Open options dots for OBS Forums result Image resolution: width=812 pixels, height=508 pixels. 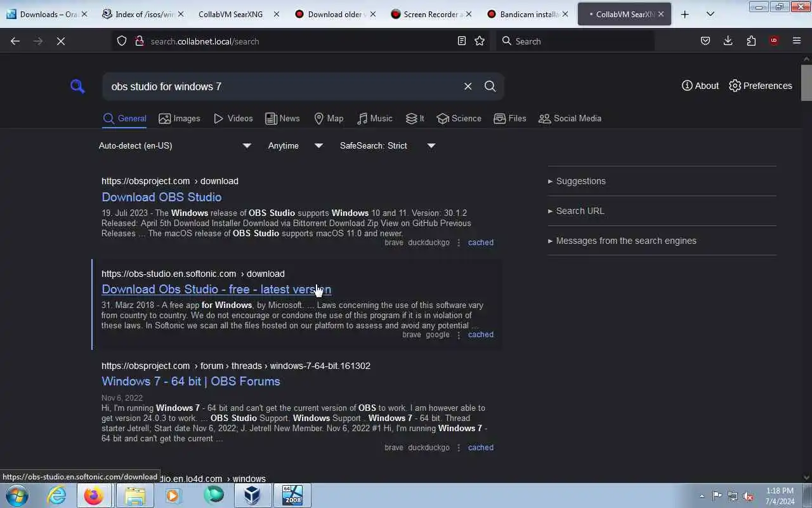pyautogui.click(x=459, y=448)
